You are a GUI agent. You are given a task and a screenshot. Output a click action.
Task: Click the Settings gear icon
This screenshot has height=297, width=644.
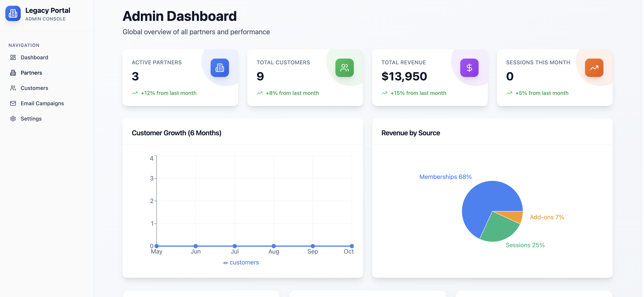13,118
